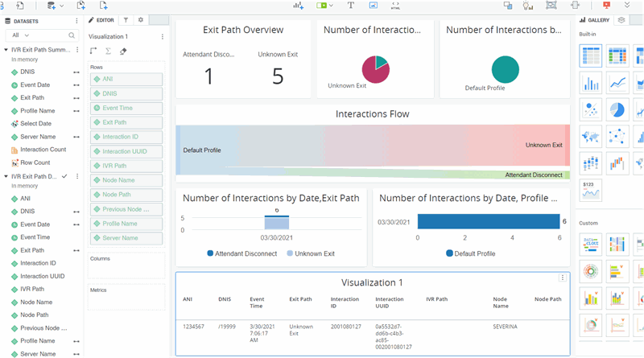644x358 pixels.
Task: Open the Visualization 1 grid context menu
Action: (x=562, y=278)
